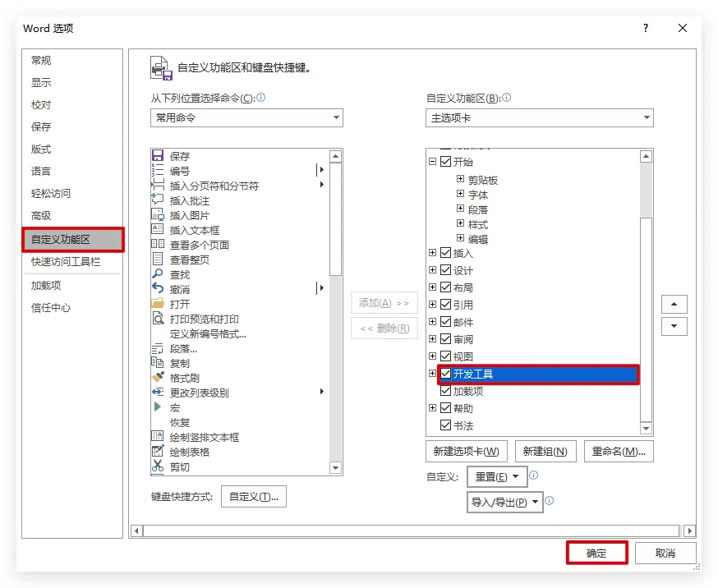The width and height of the screenshot is (718, 588).
Task: Open the 常用命令 command source dropdown
Action: (247, 118)
